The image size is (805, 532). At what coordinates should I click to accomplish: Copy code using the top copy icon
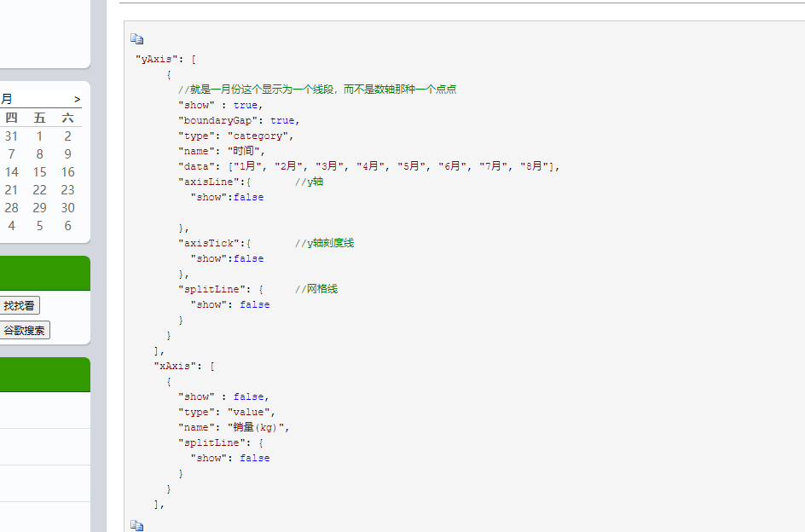pyautogui.click(x=136, y=39)
